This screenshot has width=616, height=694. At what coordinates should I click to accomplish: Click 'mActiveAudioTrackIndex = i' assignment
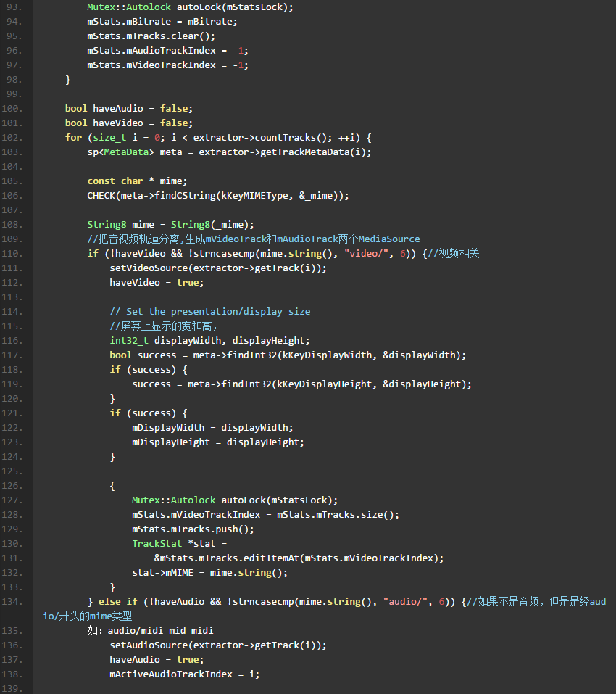184,674
